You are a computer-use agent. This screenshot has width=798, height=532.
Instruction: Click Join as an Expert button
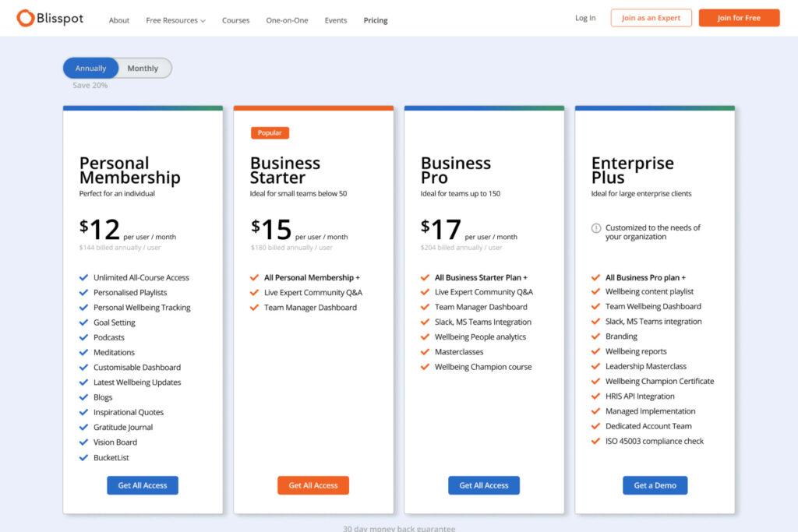tap(651, 18)
